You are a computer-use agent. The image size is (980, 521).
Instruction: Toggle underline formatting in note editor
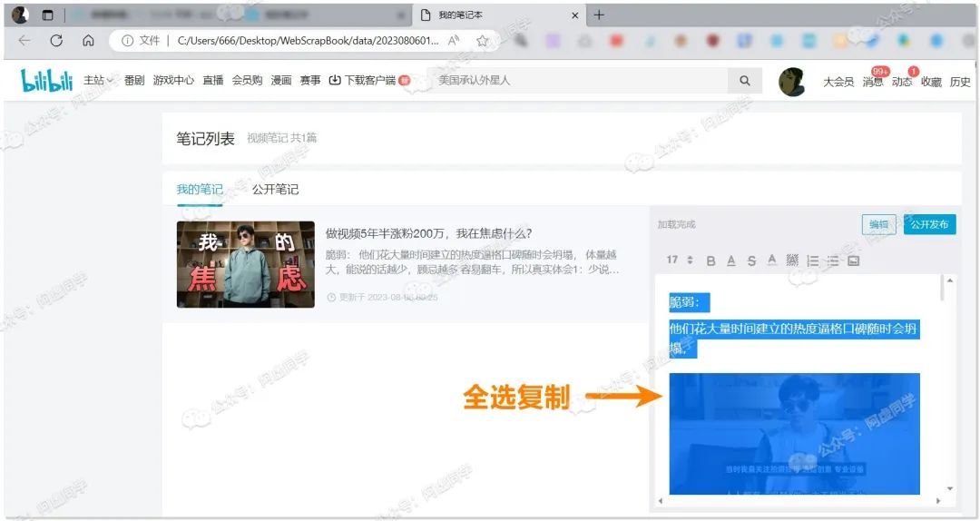pyautogui.click(x=731, y=260)
